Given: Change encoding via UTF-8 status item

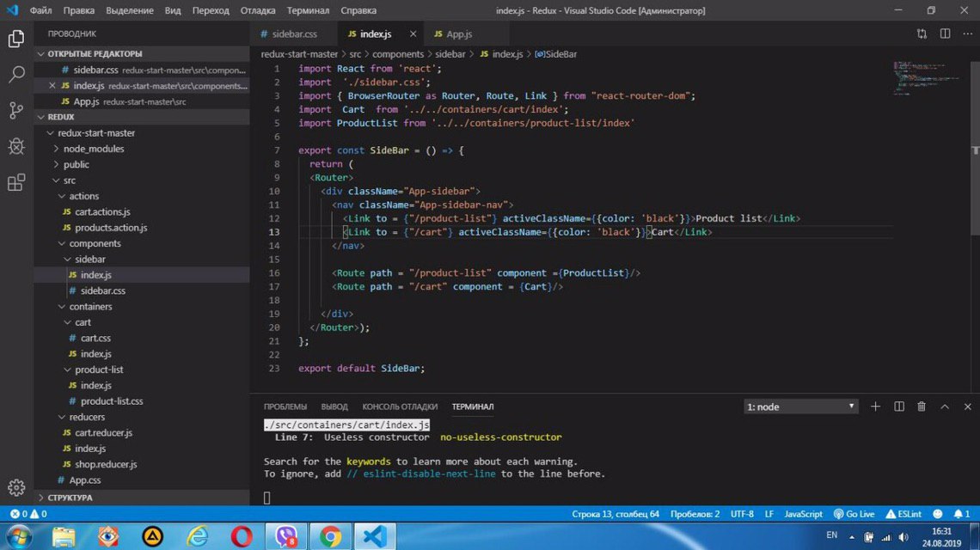Looking at the screenshot, I should [742, 514].
